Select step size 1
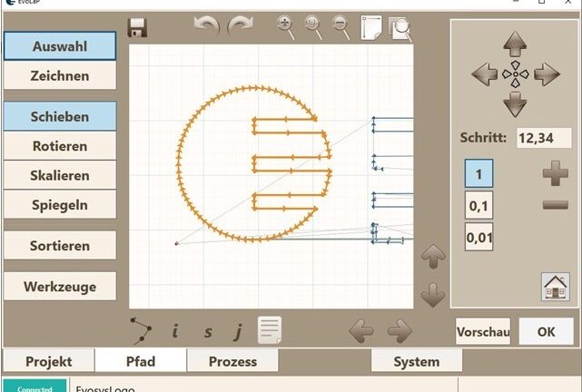The height and width of the screenshot is (392, 582). [x=478, y=173]
